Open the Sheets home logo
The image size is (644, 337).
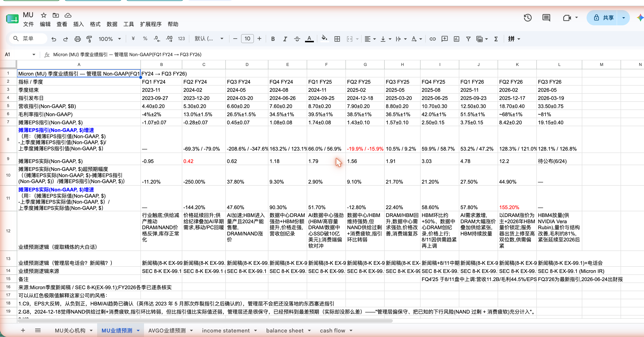(12, 19)
